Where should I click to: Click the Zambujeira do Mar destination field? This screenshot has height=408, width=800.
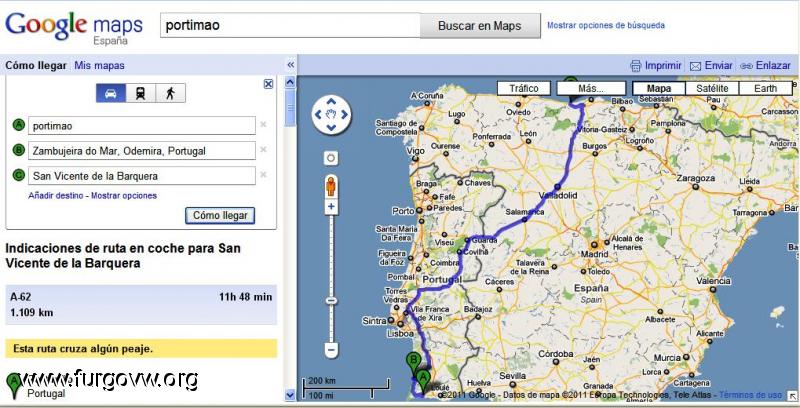pyautogui.click(x=142, y=150)
